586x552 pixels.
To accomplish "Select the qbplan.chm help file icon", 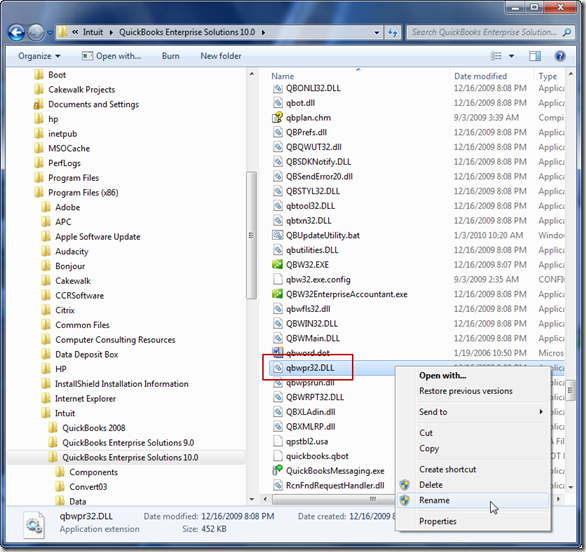I will [x=277, y=118].
